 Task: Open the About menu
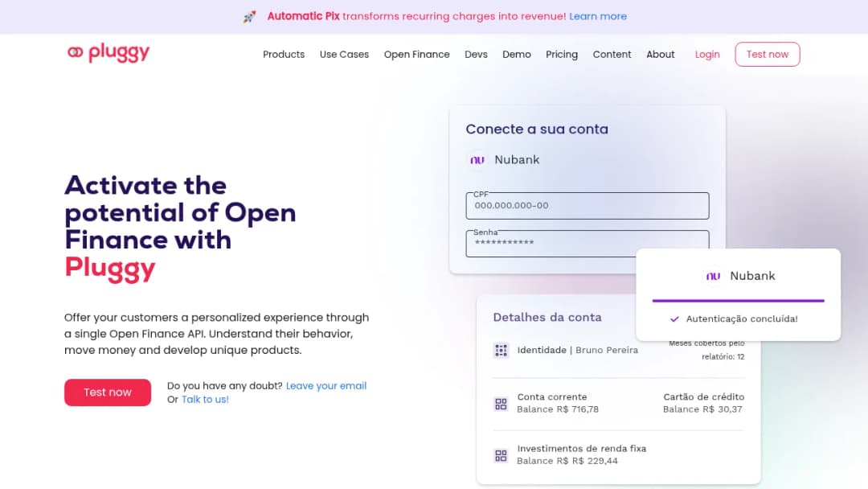pyautogui.click(x=661, y=54)
